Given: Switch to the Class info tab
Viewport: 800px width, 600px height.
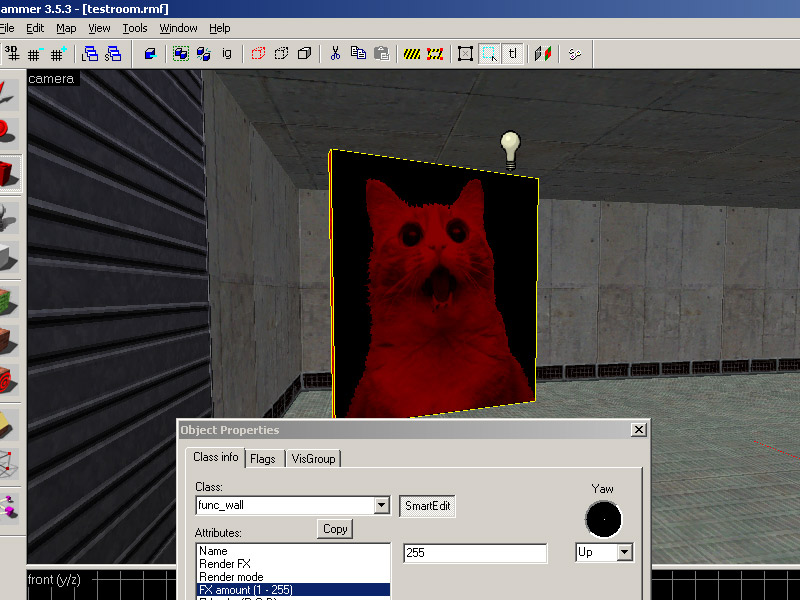Looking at the screenshot, I should coord(215,457).
